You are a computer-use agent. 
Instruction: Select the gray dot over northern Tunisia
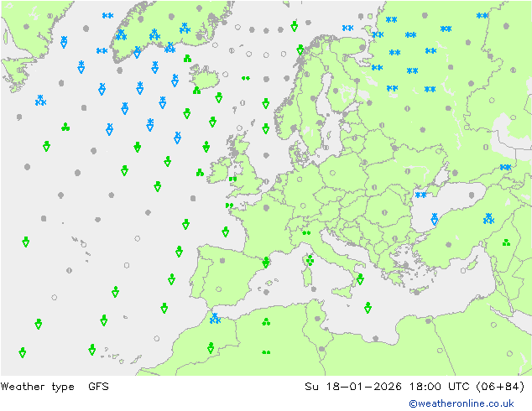click(x=317, y=319)
